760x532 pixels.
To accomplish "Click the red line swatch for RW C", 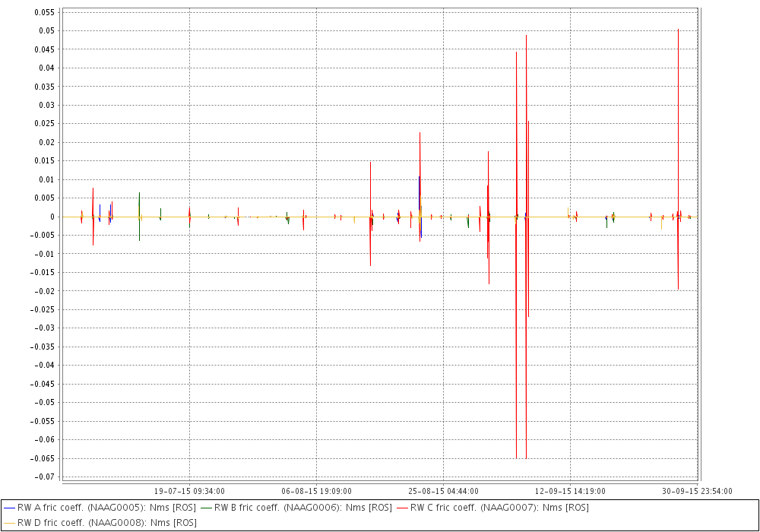I will 403,508.
